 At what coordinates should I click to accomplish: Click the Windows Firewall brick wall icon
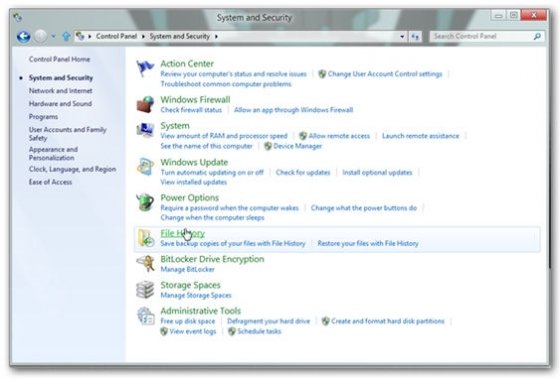click(x=145, y=104)
